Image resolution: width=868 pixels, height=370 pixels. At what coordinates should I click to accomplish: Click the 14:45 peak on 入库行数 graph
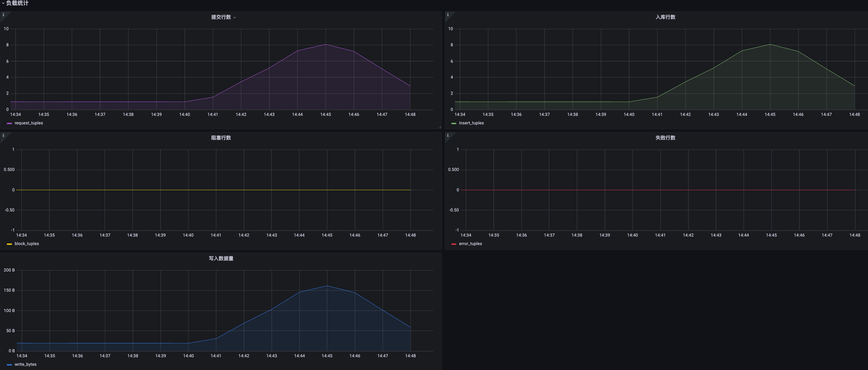(x=770, y=44)
